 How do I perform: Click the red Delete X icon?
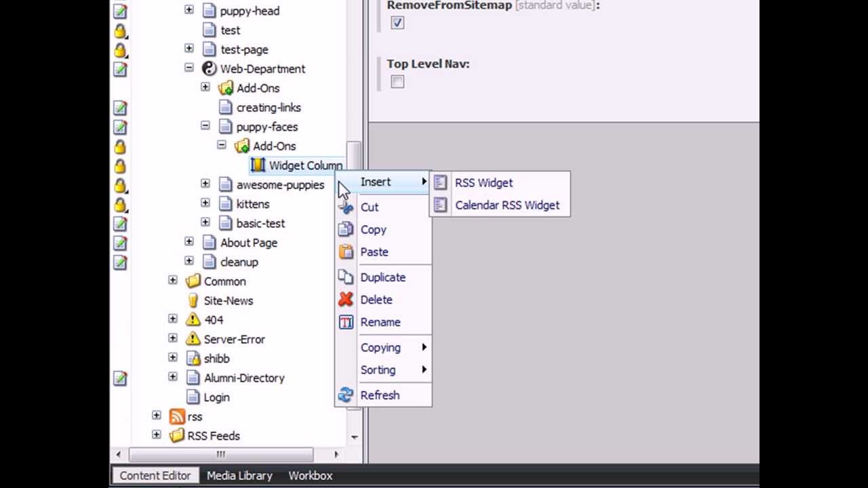(x=346, y=300)
